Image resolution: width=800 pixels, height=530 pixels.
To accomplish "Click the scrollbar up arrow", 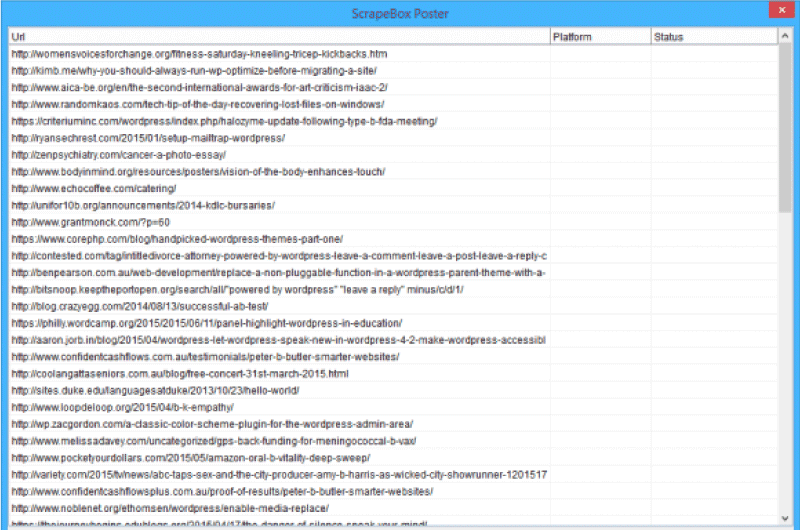I will (785, 36).
